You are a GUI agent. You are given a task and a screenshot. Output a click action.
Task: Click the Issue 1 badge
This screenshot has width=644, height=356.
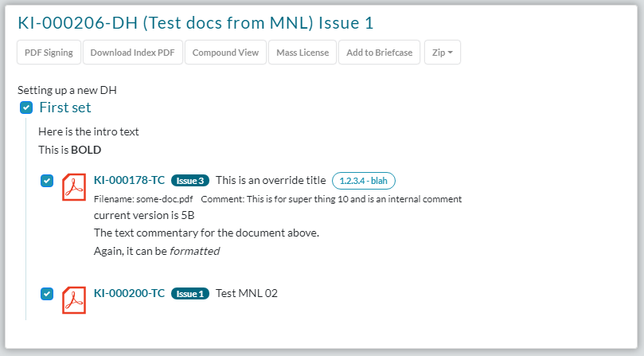coord(190,294)
